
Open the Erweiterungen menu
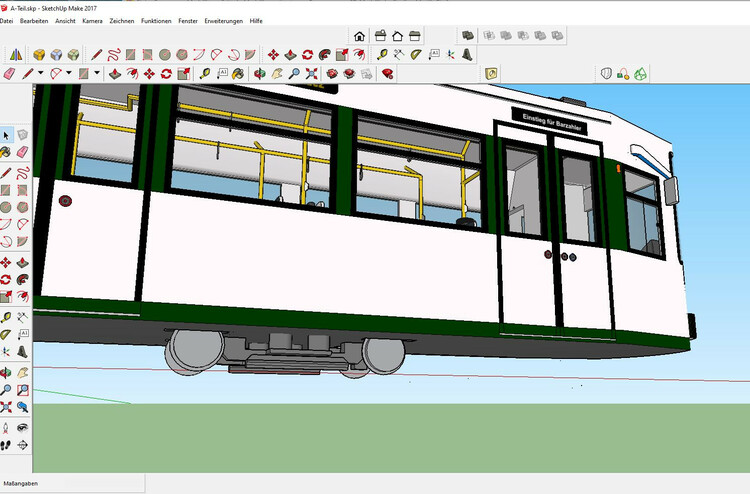pos(223,21)
